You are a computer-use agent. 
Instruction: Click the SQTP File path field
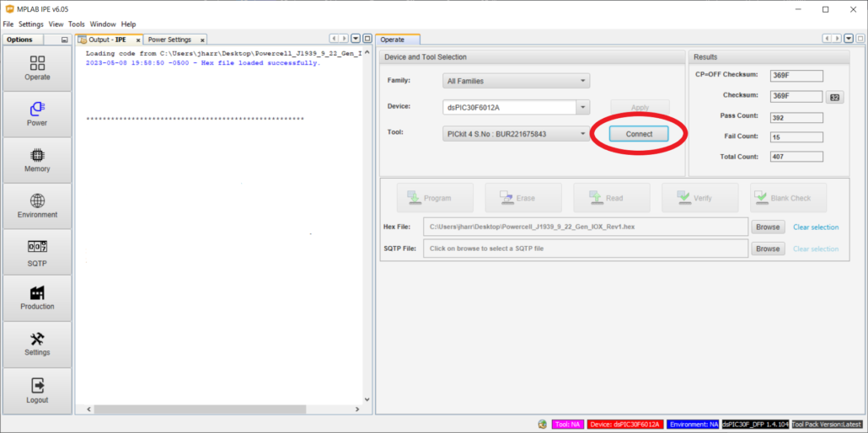pos(586,249)
